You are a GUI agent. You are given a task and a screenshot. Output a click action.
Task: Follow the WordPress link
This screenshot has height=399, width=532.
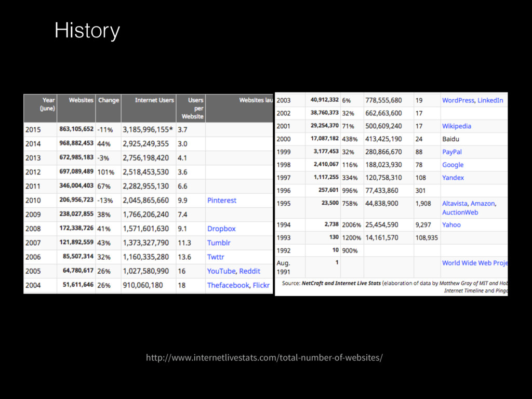pos(458,100)
